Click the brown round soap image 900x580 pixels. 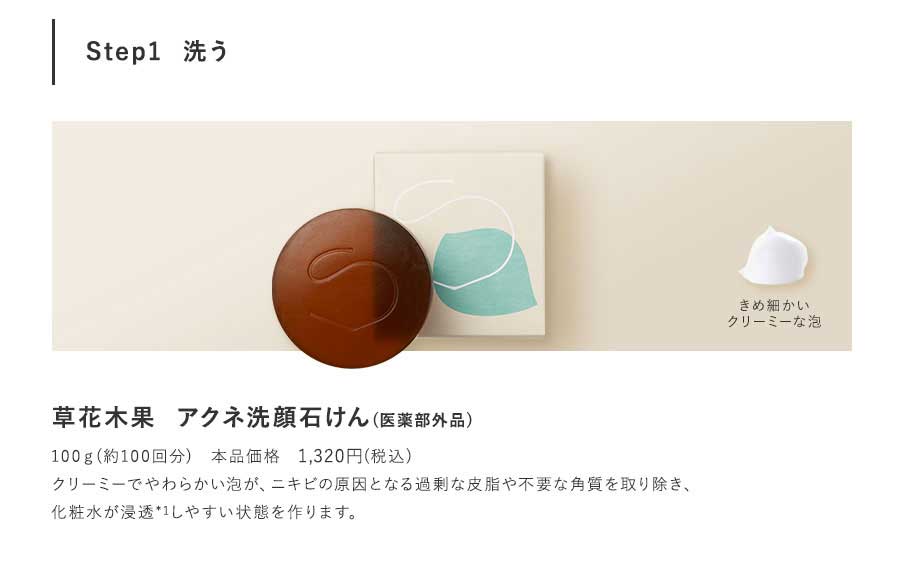point(351,288)
